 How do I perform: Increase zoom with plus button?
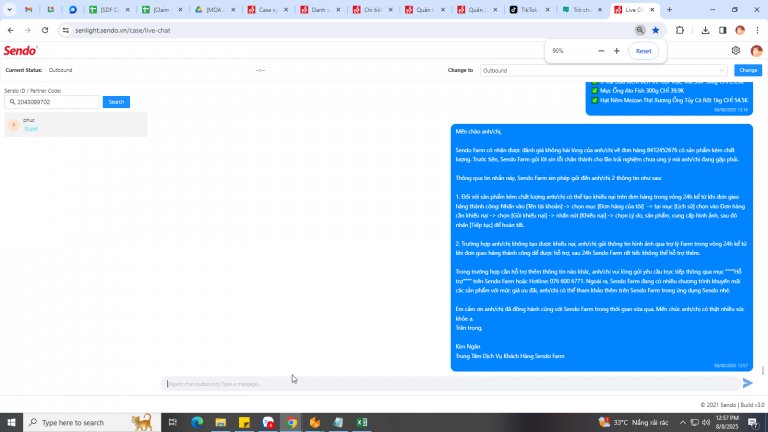click(617, 51)
